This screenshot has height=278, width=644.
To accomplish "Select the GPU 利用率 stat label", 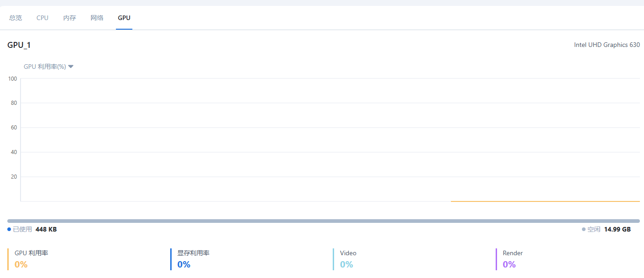I will pyautogui.click(x=31, y=253).
